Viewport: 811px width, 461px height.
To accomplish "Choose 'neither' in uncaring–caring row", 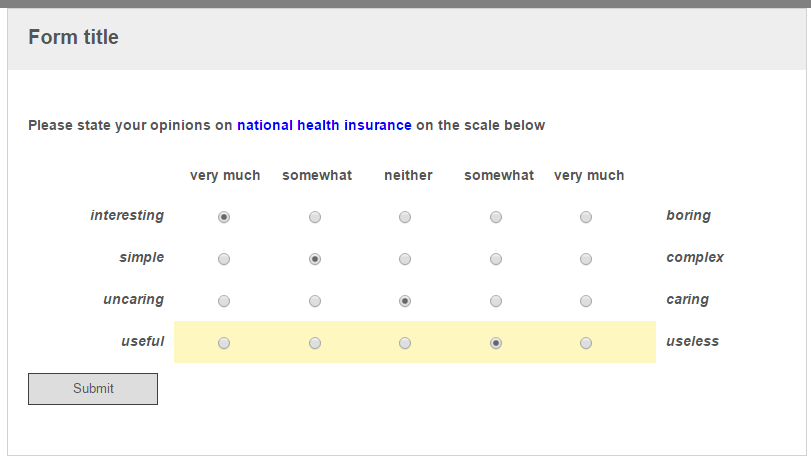I will 405,301.
